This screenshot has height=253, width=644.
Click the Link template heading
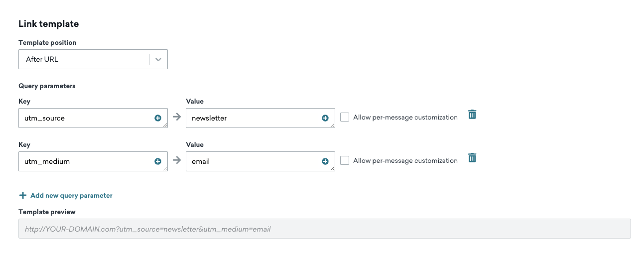[49, 24]
